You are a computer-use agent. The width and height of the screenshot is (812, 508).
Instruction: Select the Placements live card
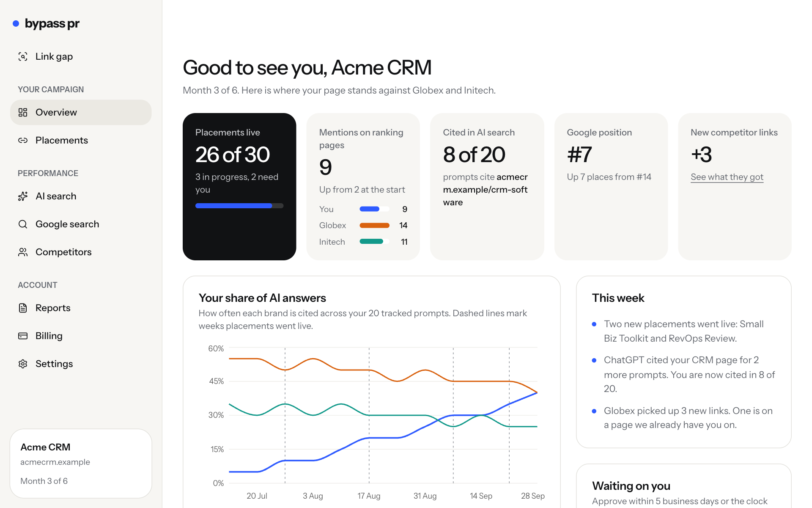tap(239, 187)
